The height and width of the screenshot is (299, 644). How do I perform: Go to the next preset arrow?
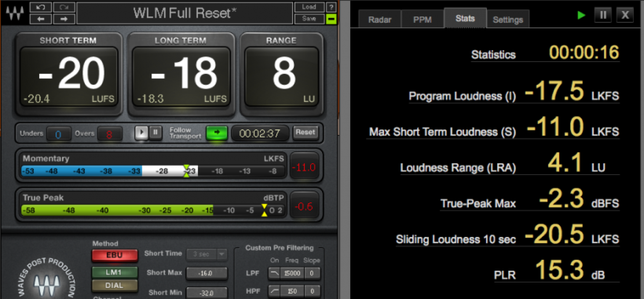(x=64, y=18)
